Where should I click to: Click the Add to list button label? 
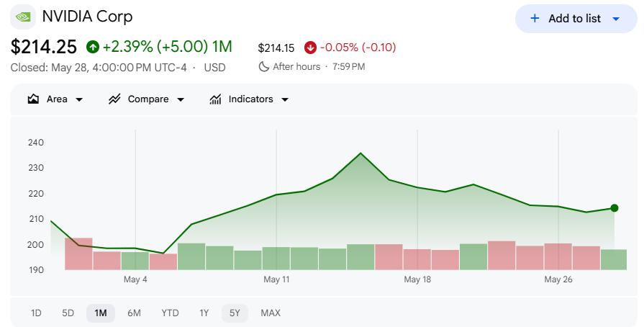tap(575, 19)
